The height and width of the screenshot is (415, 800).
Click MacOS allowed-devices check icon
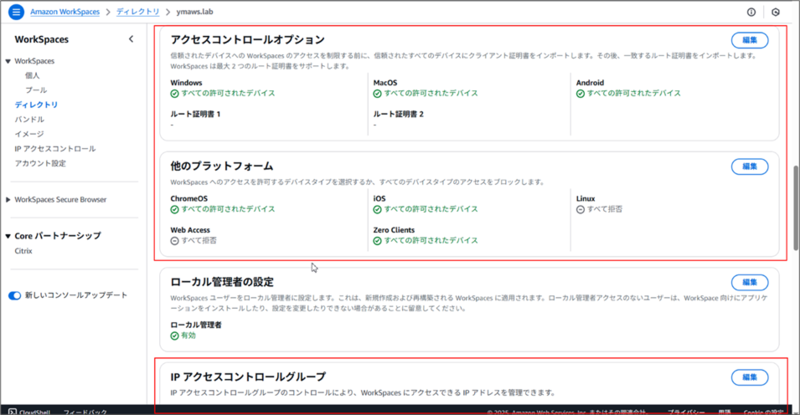tap(377, 93)
